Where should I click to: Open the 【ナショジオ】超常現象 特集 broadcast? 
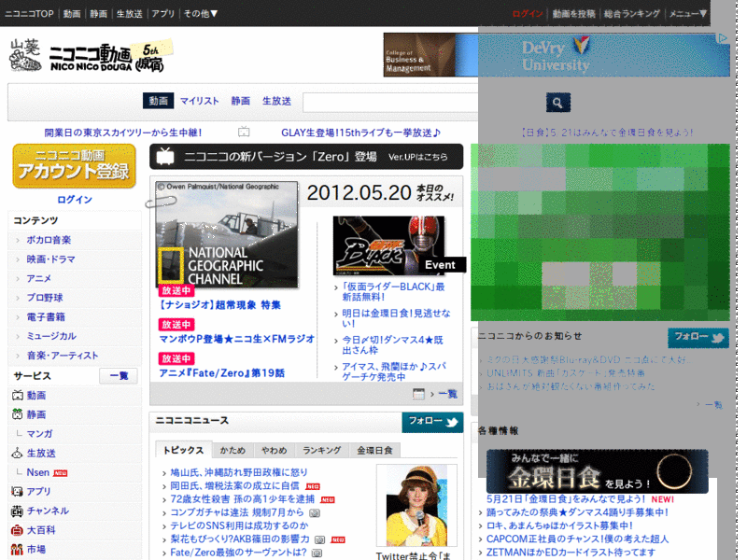[220, 305]
